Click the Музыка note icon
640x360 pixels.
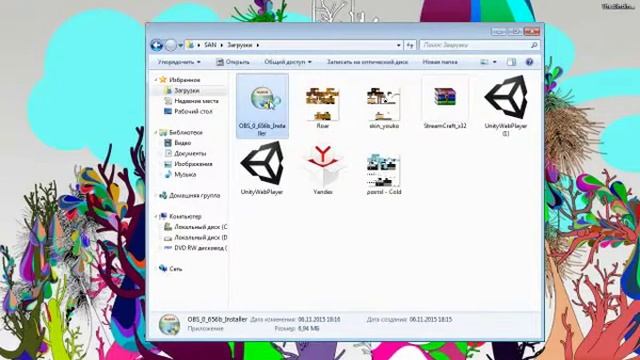point(168,175)
